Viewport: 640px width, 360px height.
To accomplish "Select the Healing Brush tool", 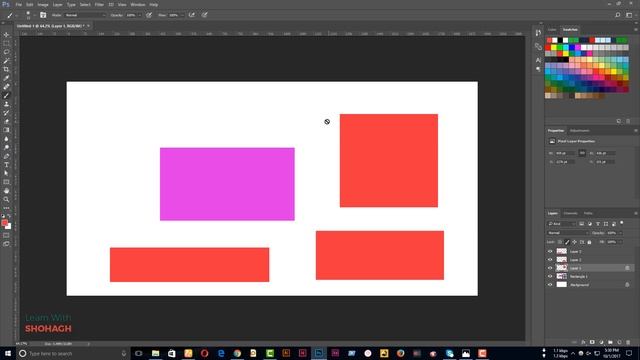I will (6, 87).
